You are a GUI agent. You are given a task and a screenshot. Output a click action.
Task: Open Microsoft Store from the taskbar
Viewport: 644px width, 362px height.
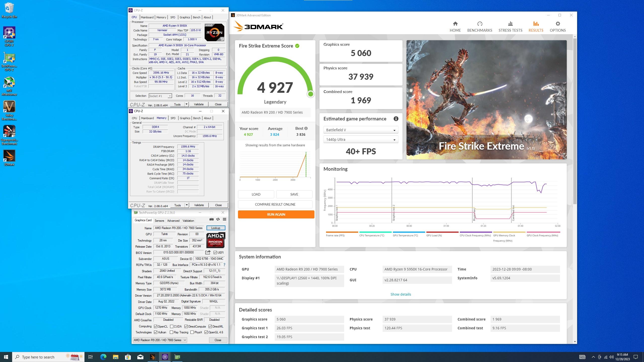coord(128,357)
